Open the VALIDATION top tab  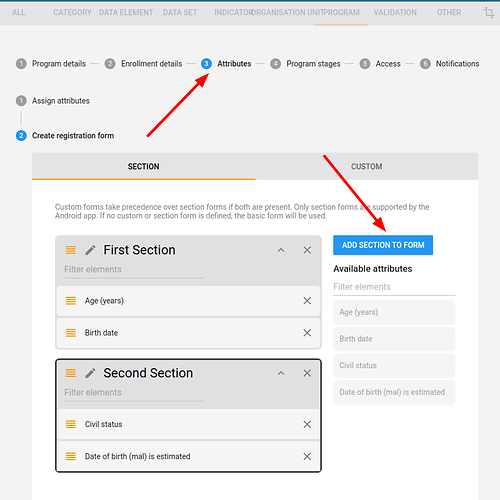(x=395, y=13)
